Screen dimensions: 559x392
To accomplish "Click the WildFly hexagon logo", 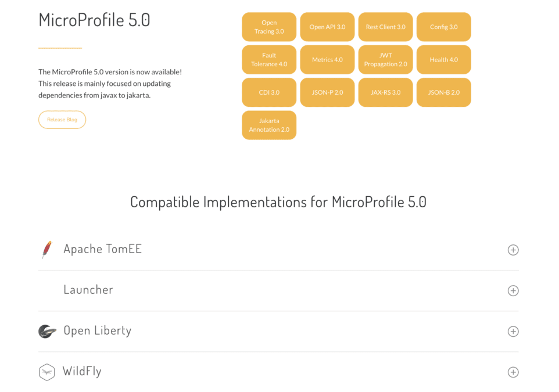I will (46, 372).
